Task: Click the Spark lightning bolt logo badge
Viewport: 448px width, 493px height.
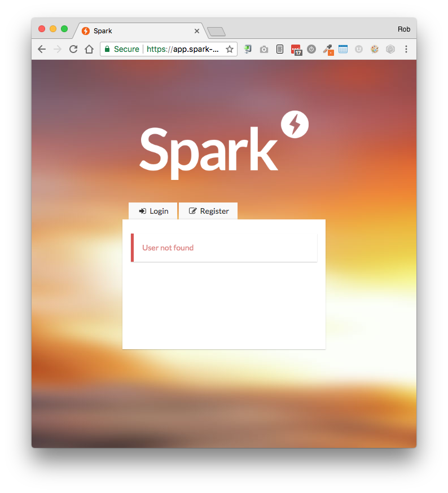Action: pyautogui.click(x=295, y=124)
